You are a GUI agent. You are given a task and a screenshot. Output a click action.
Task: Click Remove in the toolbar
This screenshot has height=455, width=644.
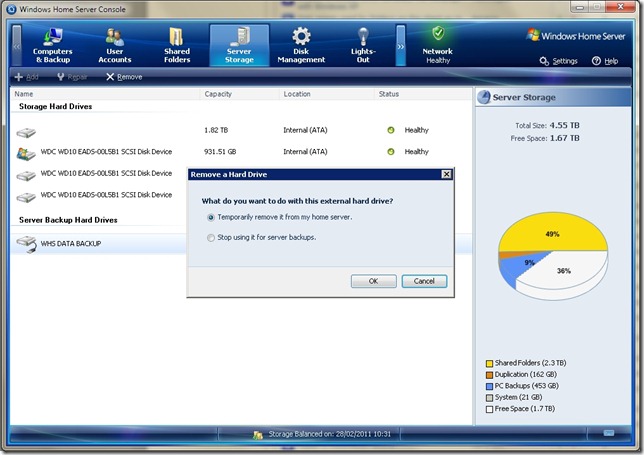[x=124, y=77]
